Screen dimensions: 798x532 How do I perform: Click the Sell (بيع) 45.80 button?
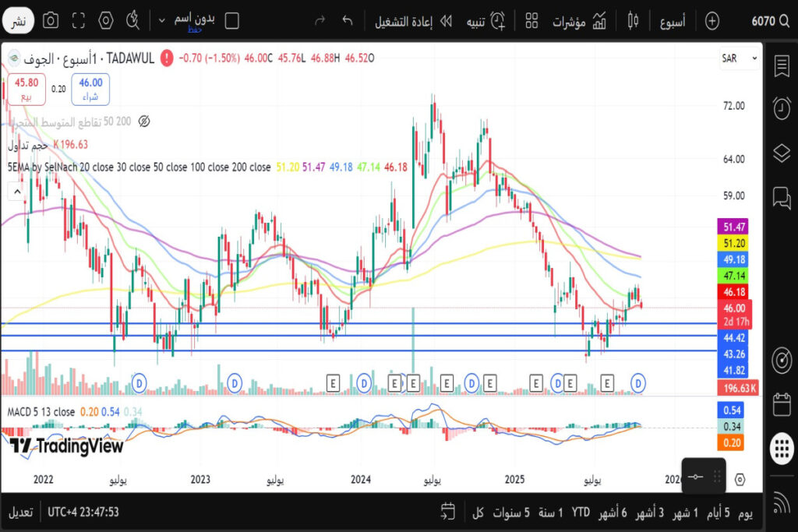click(26, 89)
